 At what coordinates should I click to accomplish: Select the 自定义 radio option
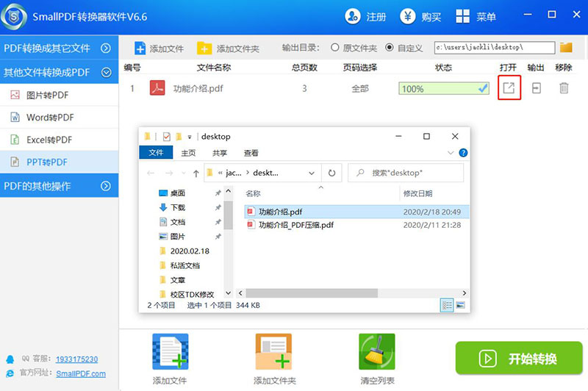pos(390,47)
